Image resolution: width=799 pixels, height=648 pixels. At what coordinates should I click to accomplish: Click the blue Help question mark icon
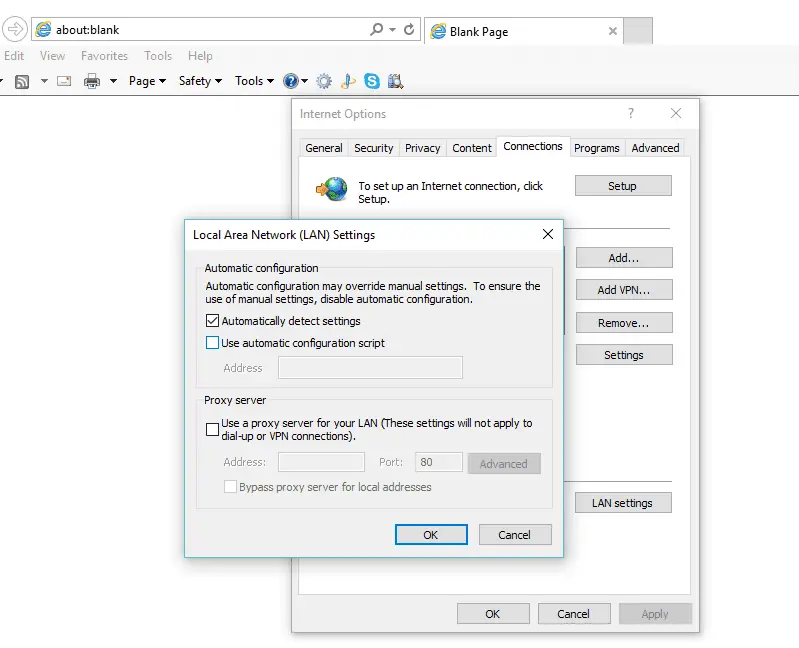(291, 81)
